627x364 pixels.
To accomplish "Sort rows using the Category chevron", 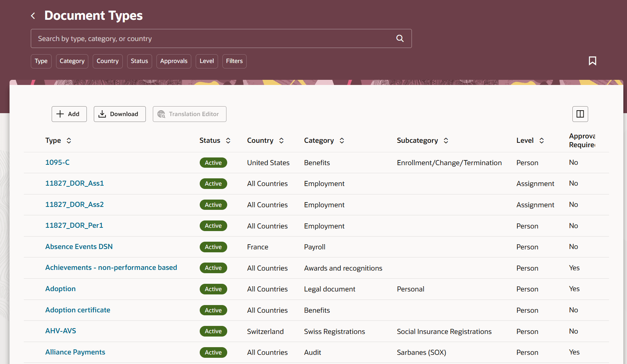I will click(342, 140).
